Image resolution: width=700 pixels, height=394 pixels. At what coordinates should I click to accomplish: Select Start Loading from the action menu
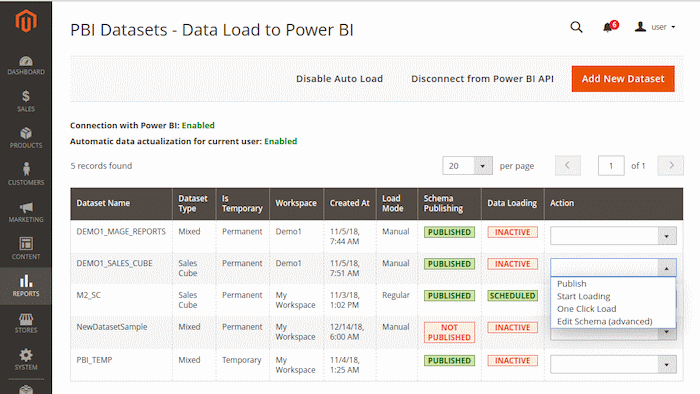pos(583,296)
